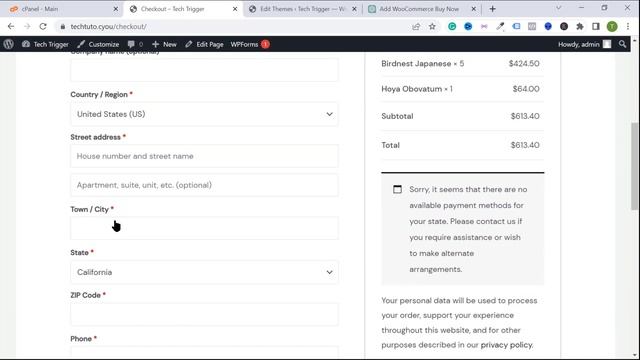The image size is (640, 360).
Task: Open the extensions puzzle icon
Action: pyautogui.click(x=580, y=27)
